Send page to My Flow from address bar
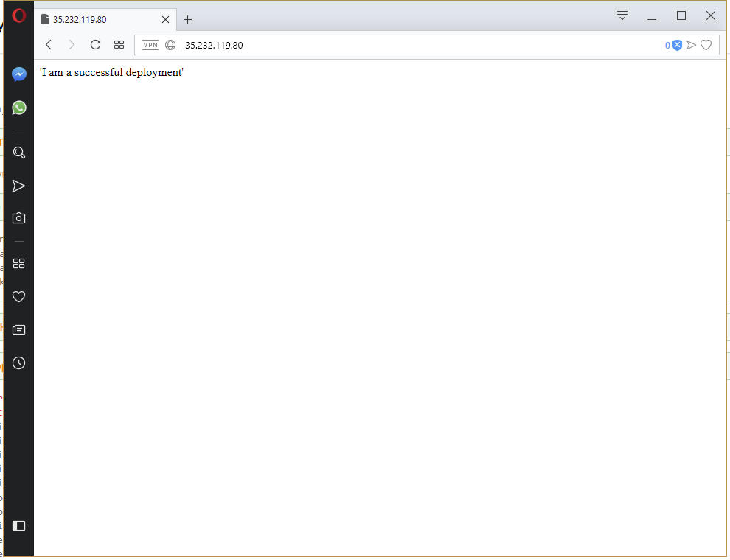Screen dimensions: 730x560 [x=692, y=45]
